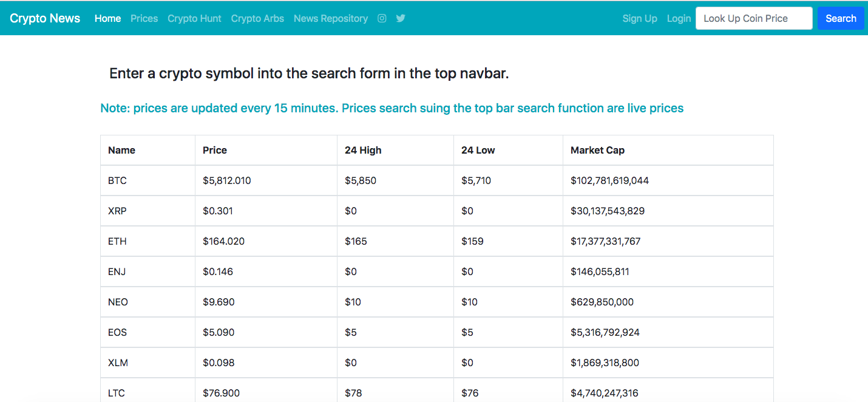Click the Sign Up link
This screenshot has width=868, height=402.
pyautogui.click(x=640, y=18)
